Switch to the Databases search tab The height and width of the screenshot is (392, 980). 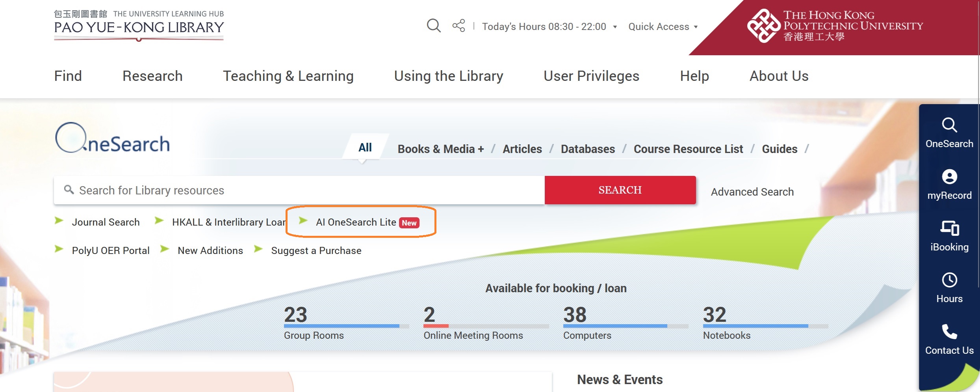coord(588,149)
